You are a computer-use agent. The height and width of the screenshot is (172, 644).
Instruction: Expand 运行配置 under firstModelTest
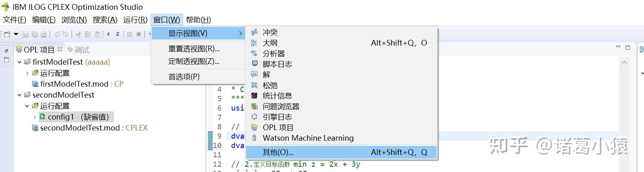coord(27,73)
